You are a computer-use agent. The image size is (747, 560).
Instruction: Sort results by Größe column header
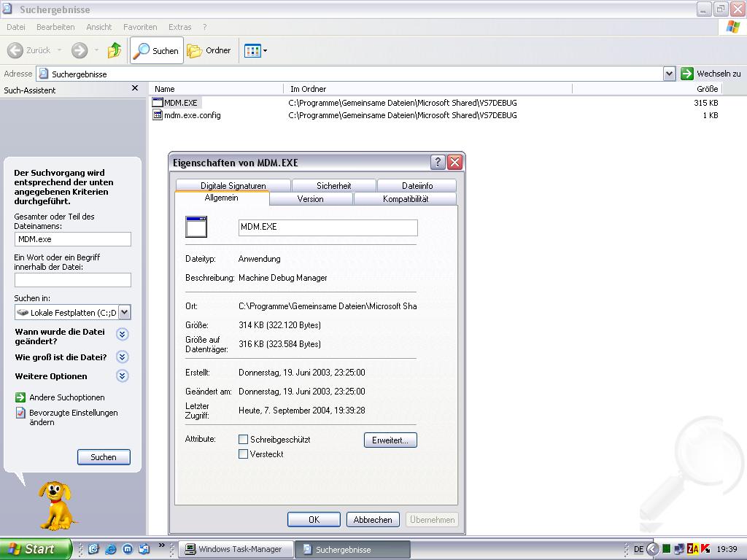(x=648, y=88)
